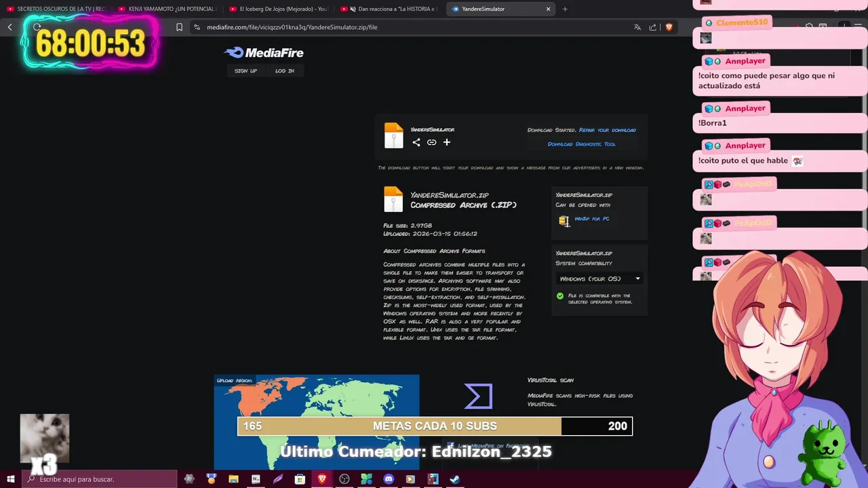The width and height of the screenshot is (868, 488).
Task: Go back with browser back arrow
Action: pos(10,27)
